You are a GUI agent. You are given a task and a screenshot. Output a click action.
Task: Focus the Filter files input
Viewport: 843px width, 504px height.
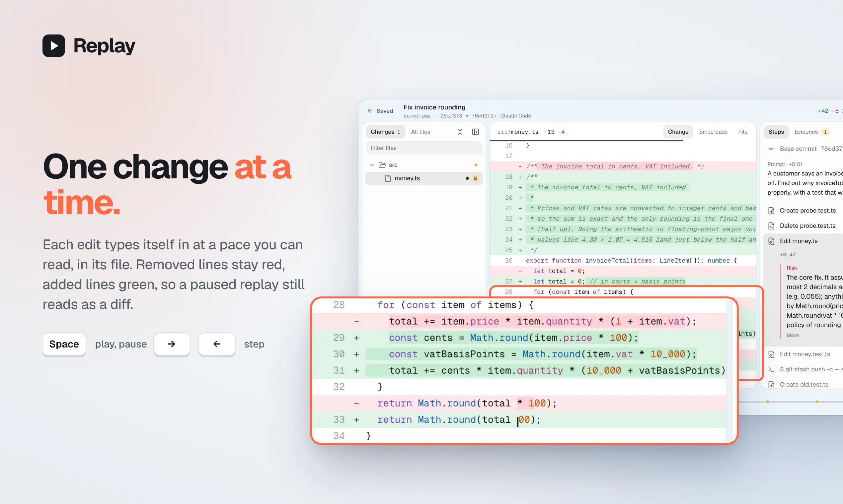click(424, 148)
